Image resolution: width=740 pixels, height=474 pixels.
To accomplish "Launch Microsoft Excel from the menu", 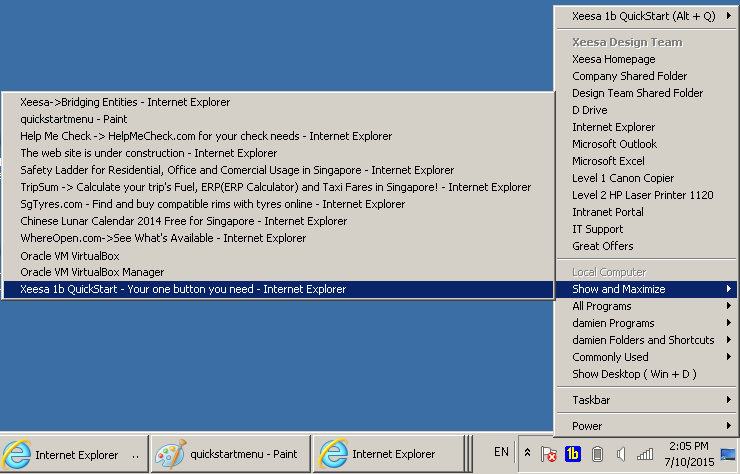I will coord(647,161).
